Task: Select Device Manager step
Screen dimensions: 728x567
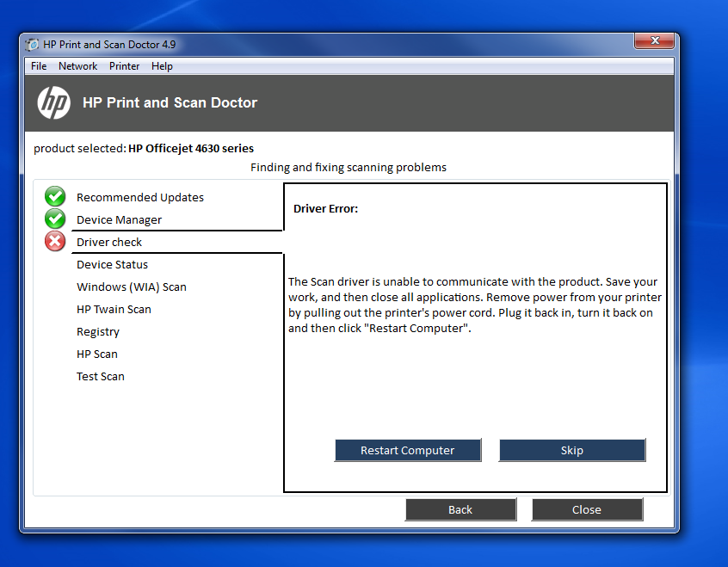Action: (x=120, y=219)
